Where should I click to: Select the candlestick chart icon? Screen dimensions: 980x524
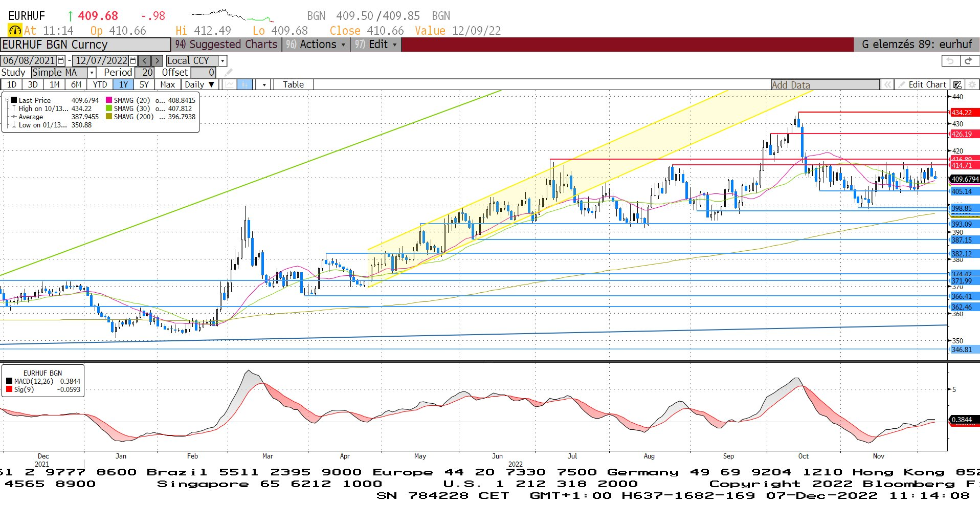[245, 84]
